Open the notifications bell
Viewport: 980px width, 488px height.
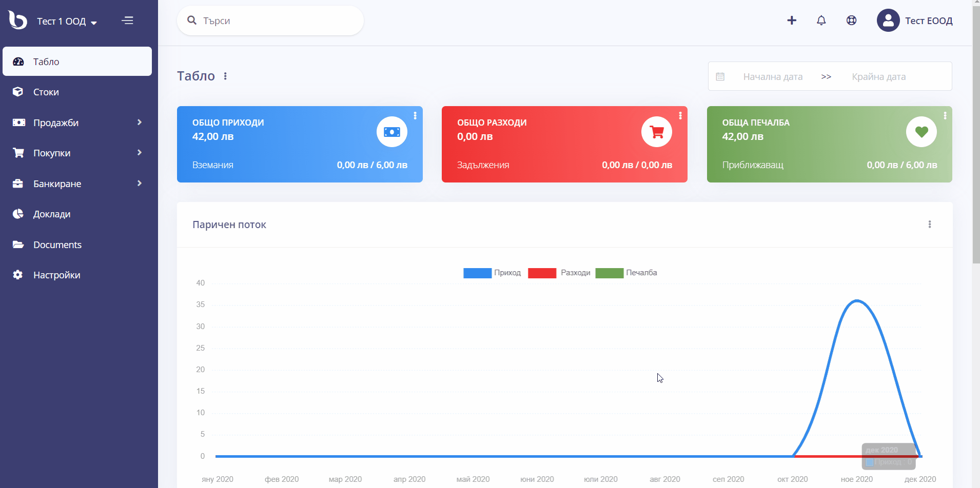[x=821, y=21]
